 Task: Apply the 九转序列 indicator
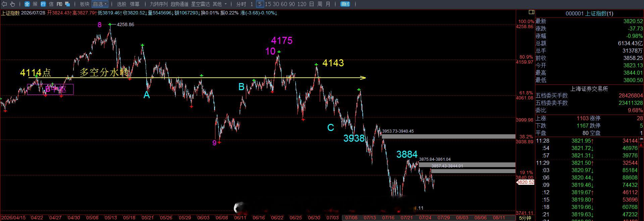158,4
